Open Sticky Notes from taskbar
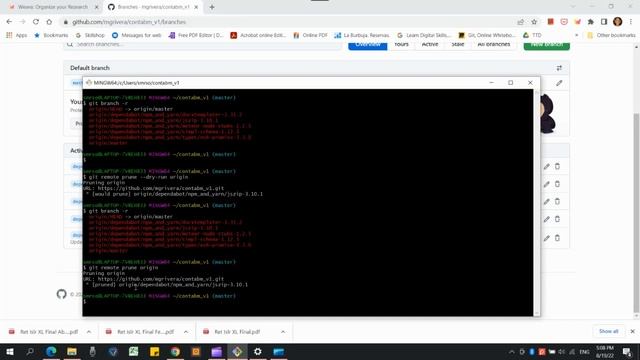The height and width of the screenshot is (360, 640). tap(154, 351)
